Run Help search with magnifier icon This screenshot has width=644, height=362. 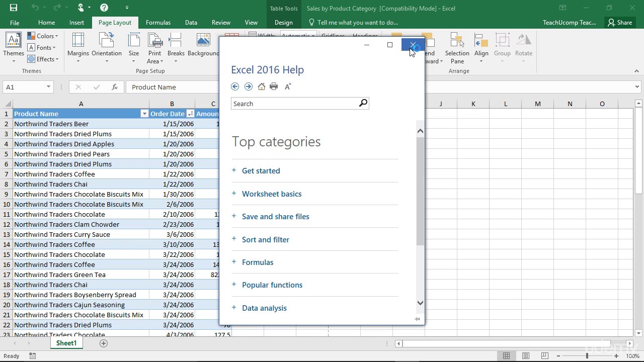[x=363, y=103]
